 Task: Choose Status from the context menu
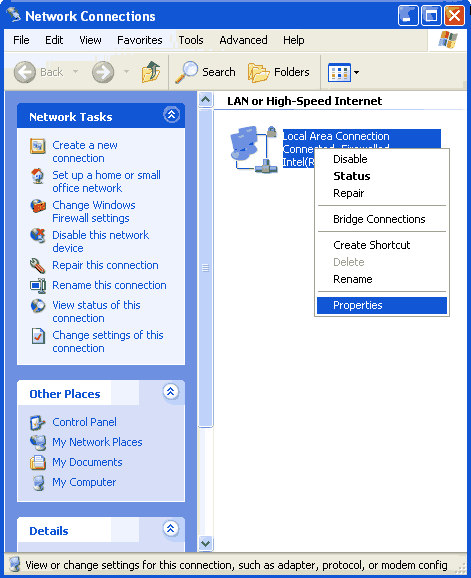(382, 176)
